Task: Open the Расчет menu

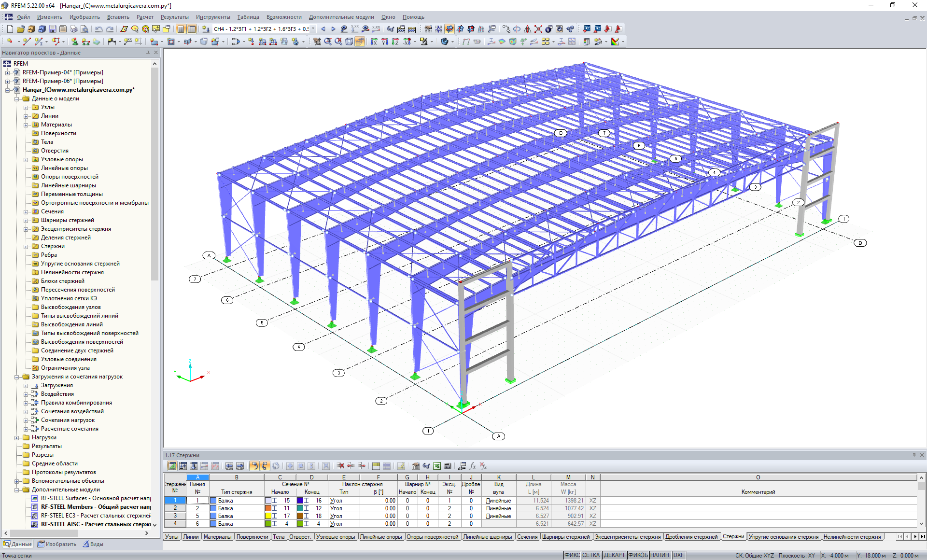Action: tap(144, 17)
